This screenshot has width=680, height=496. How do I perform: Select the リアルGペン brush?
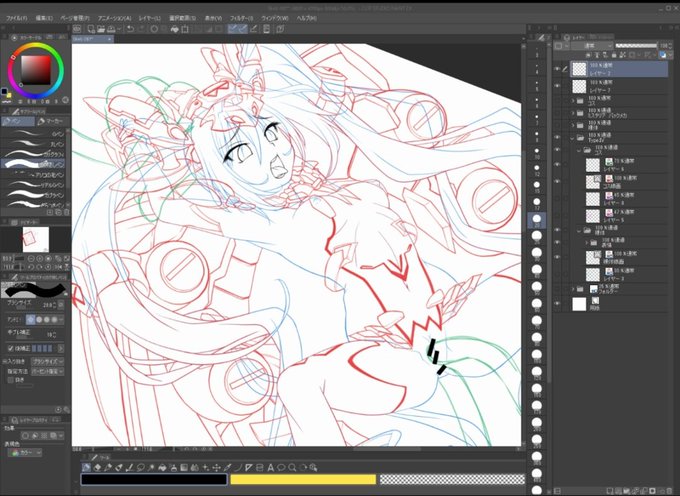tap(34, 185)
